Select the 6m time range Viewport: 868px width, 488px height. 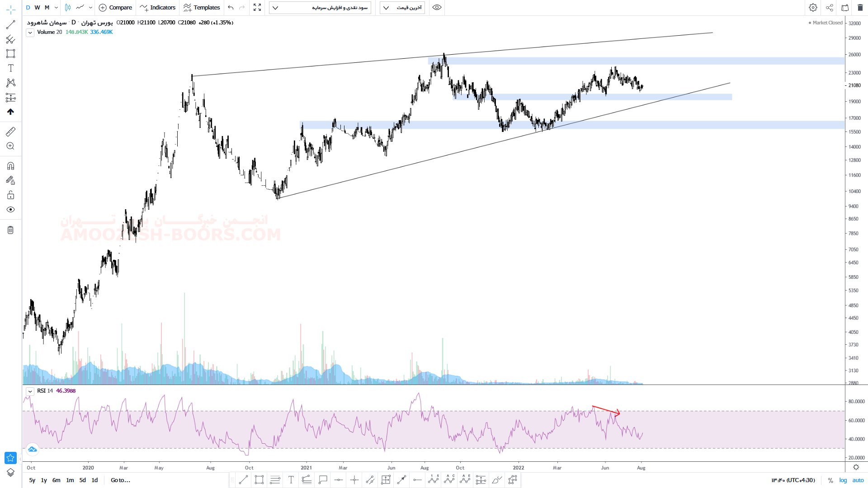coord(56,480)
